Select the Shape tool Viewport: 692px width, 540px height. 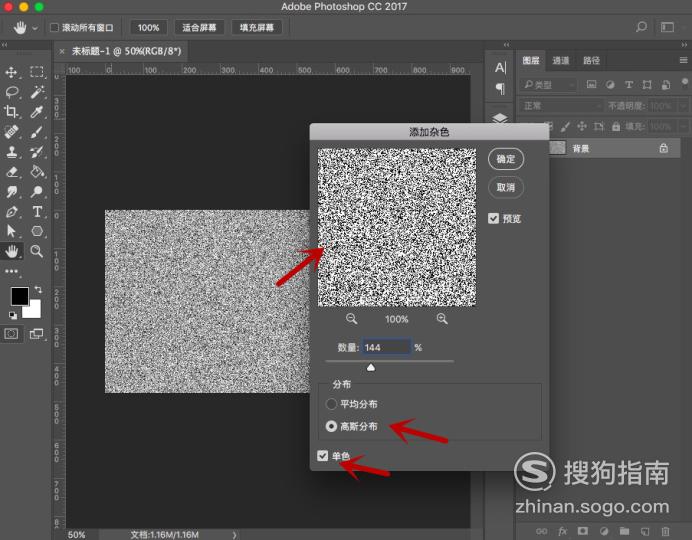(x=37, y=231)
